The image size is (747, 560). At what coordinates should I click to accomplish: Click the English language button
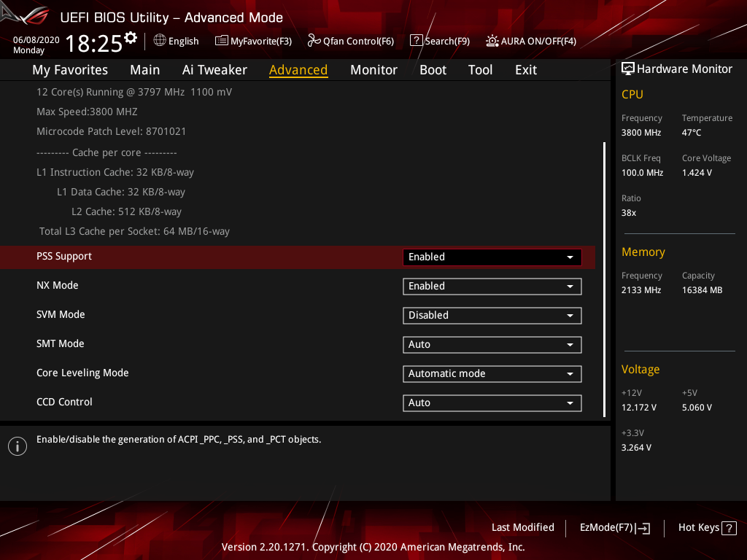coord(177,41)
